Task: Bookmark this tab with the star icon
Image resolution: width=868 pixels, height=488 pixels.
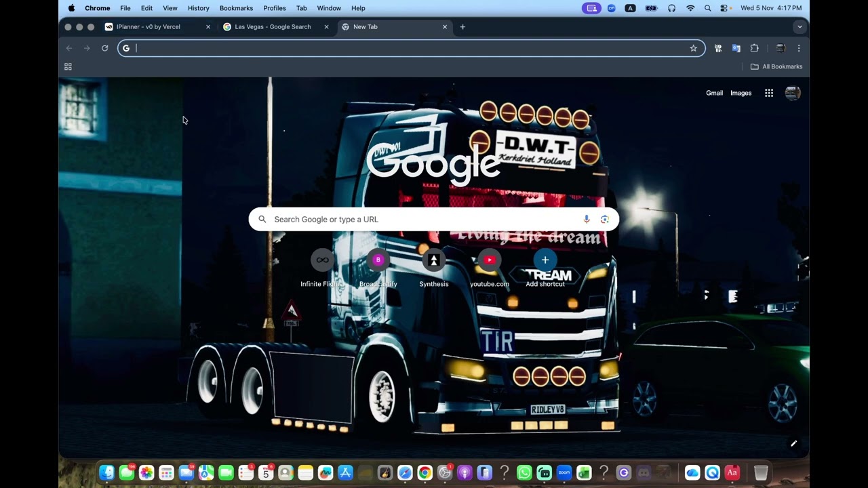Action: pyautogui.click(x=693, y=48)
